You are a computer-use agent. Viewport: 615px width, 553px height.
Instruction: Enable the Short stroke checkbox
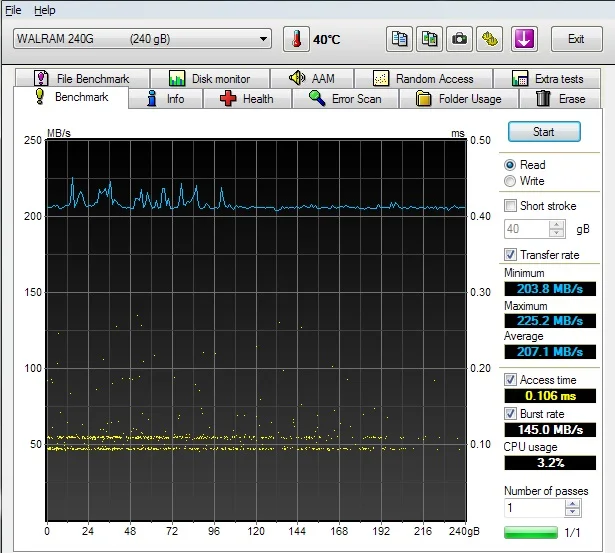point(511,206)
